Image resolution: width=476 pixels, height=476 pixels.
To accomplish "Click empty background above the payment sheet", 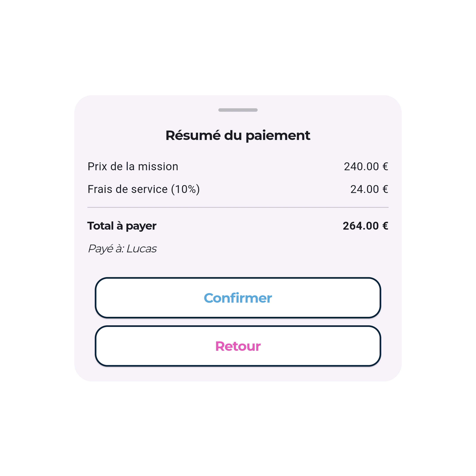I will pyautogui.click(x=238, y=47).
